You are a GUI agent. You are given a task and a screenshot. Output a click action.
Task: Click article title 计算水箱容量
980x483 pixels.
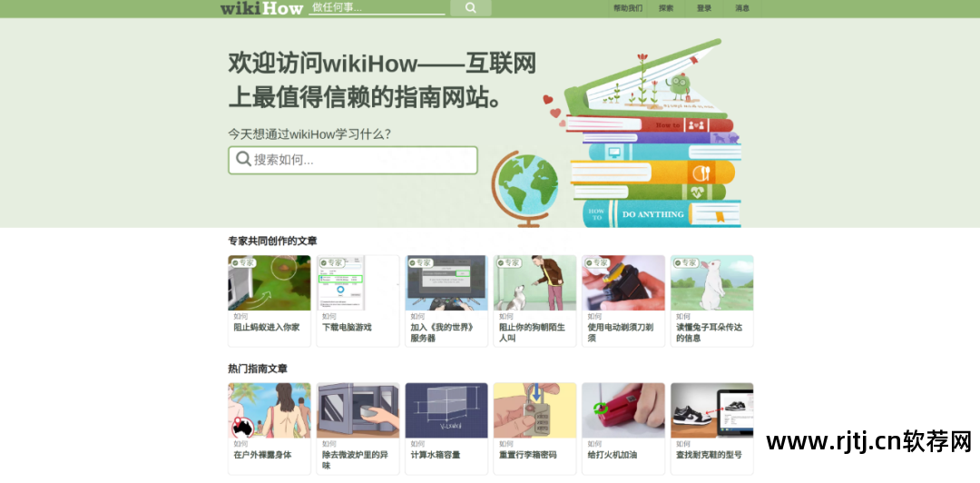coord(436,455)
